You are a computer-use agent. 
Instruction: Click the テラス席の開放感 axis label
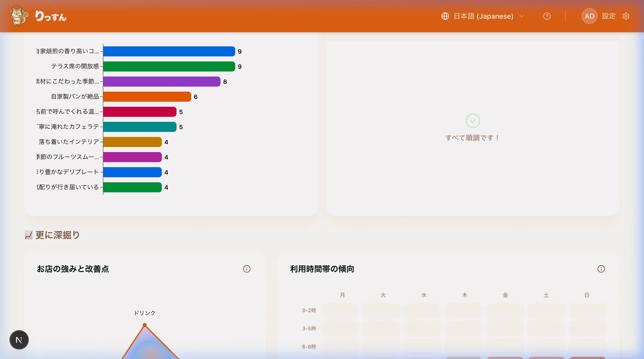[x=75, y=66]
